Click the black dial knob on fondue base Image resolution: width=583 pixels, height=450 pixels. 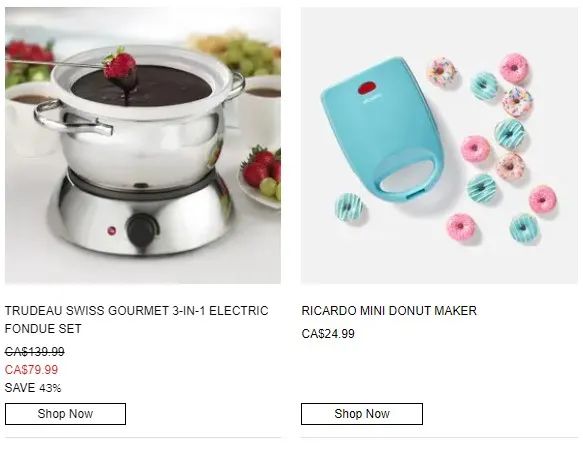[x=141, y=229]
